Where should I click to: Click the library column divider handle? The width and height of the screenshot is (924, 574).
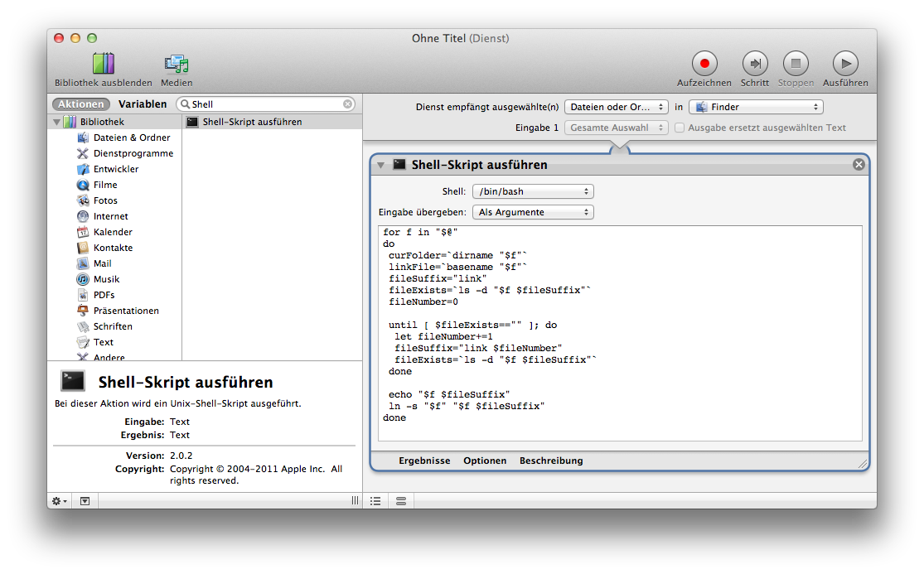coord(355,500)
